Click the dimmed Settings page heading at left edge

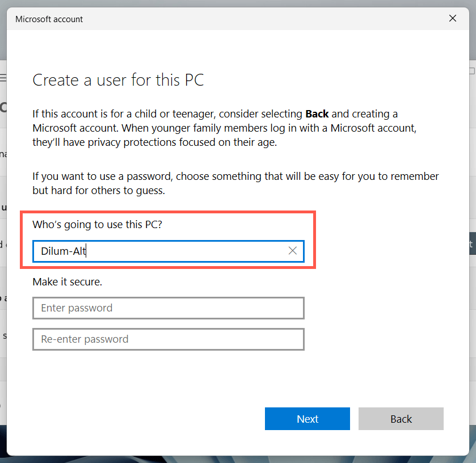tap(3, 107)
